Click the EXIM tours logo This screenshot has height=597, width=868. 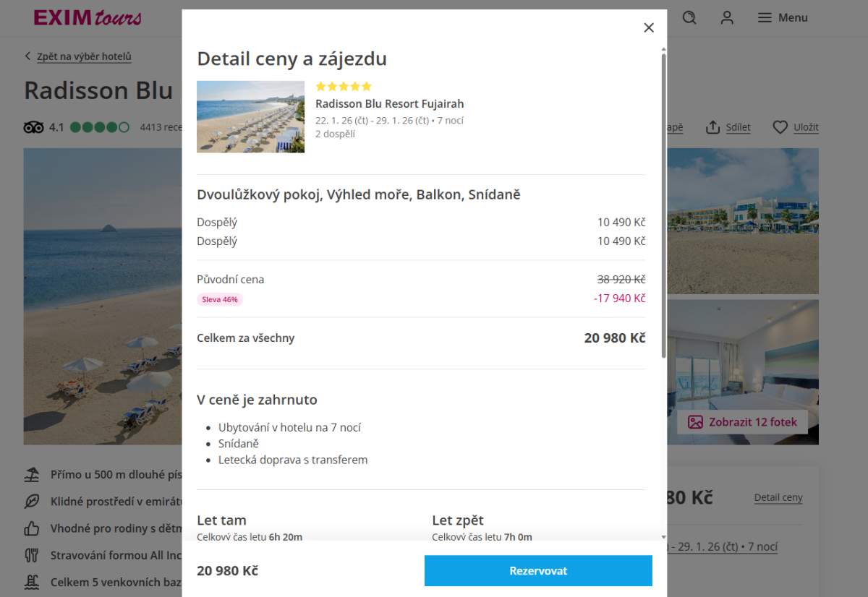[88, 17]
